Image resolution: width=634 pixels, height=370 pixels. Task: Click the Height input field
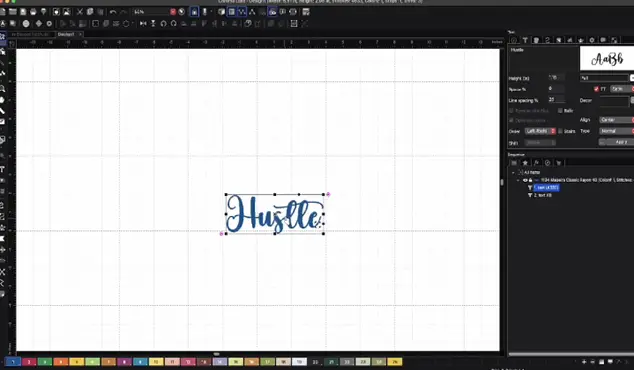point(556,77)
